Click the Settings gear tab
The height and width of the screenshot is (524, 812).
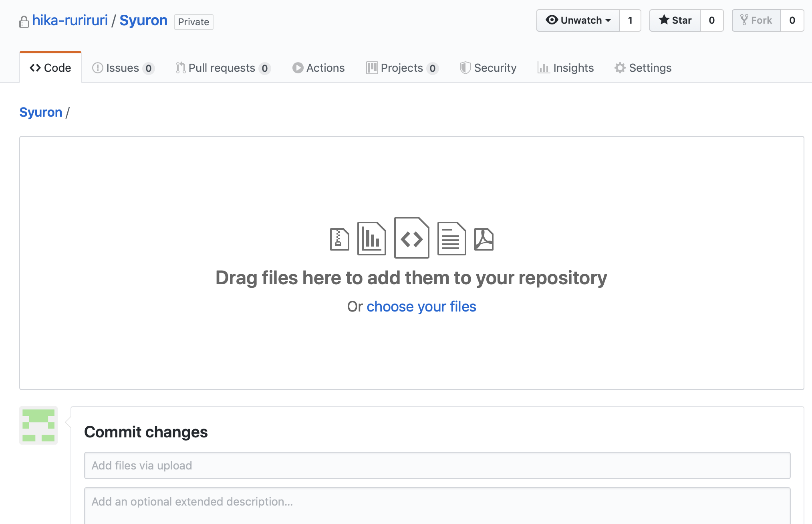(643, 68)
